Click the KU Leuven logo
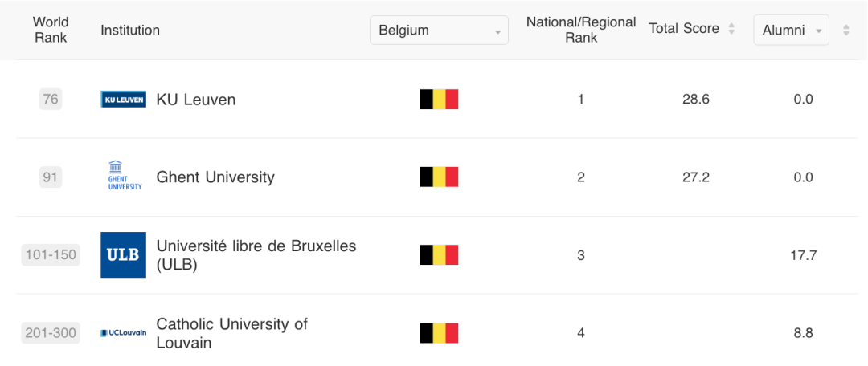Viewport: 868px width, 366px height. (124, 99)
